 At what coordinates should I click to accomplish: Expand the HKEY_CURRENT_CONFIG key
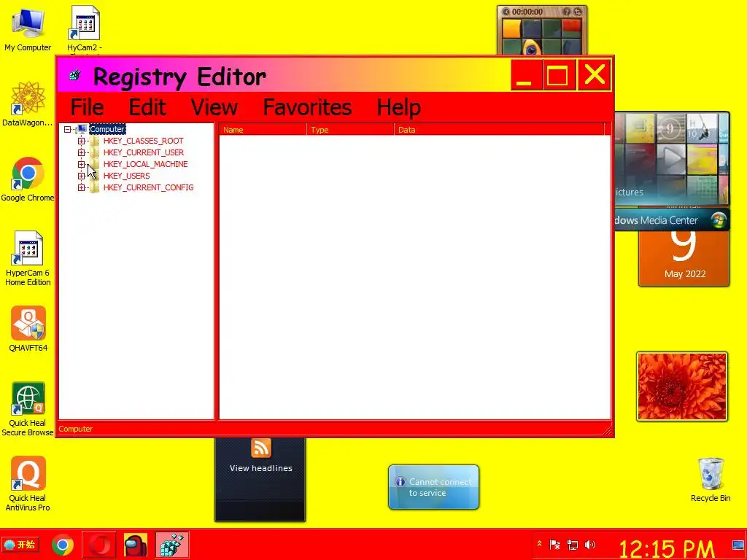[x=81, y=187]
